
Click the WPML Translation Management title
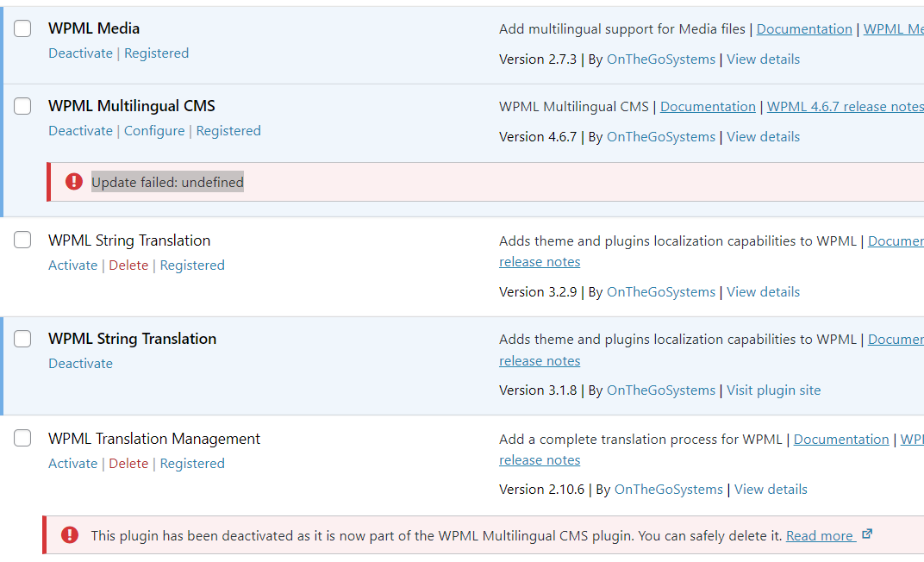click(x=153, y=439)
